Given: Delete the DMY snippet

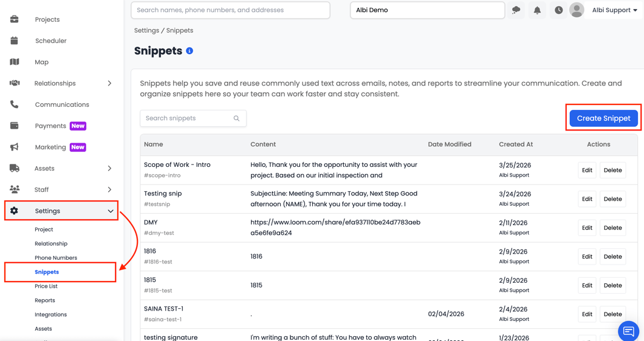Looking at the screenshot, I should (613, 228).
